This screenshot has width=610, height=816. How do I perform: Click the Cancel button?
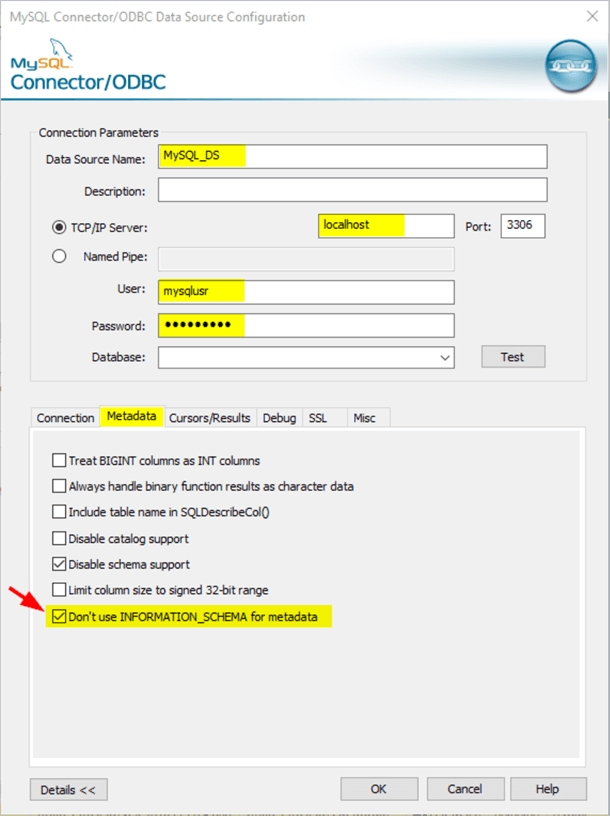[x=465, y=789]
